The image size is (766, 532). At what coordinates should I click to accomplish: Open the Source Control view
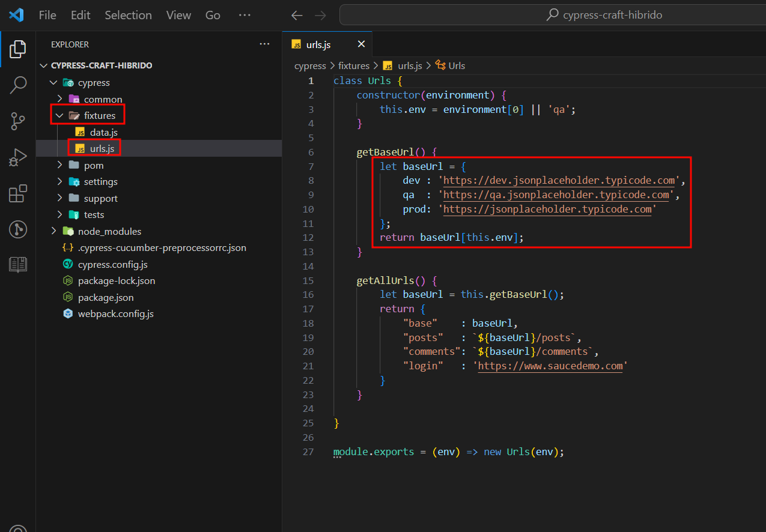[18, 121]
